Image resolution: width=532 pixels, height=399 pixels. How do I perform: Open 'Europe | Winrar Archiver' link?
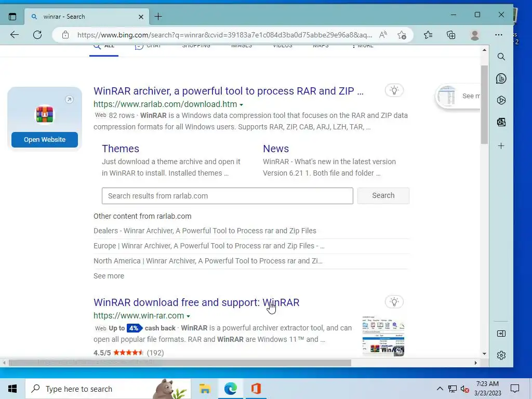coord(209,246)
